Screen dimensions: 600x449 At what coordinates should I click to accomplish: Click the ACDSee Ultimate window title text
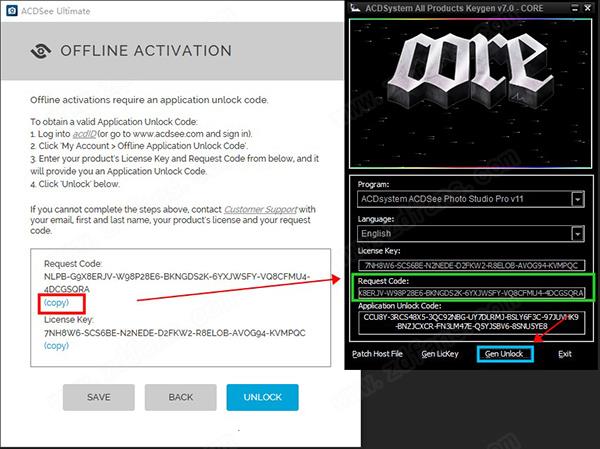55,11
